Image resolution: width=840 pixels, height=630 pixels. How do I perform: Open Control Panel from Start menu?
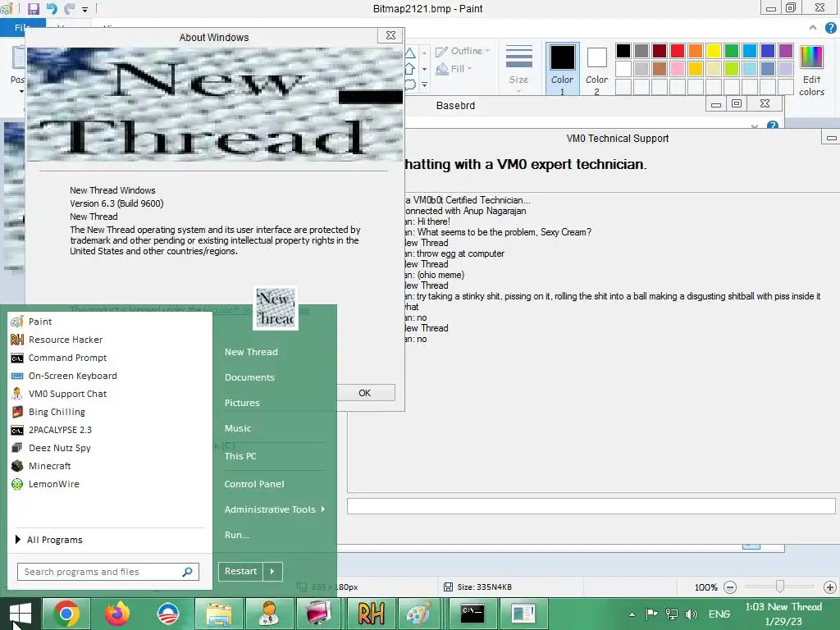tap(254, 484)
